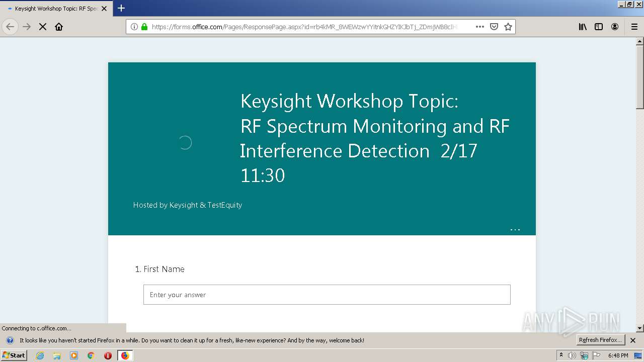
Task: Open the Windows Start menu
Action: pyautogui.click(x=14, y=355)
